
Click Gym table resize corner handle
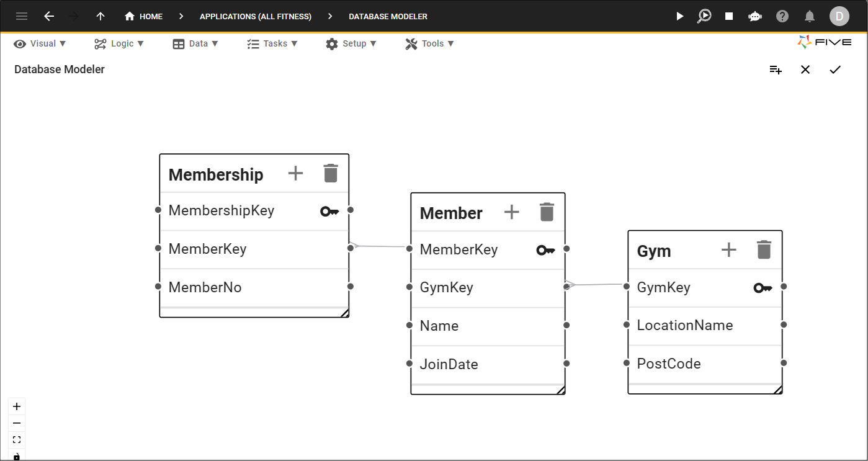click(777, 390)
